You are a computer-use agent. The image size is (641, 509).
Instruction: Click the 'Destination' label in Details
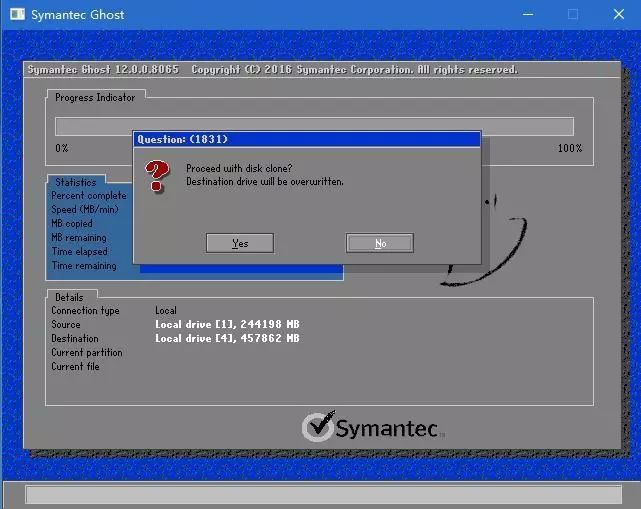click(x=75, y=339)
